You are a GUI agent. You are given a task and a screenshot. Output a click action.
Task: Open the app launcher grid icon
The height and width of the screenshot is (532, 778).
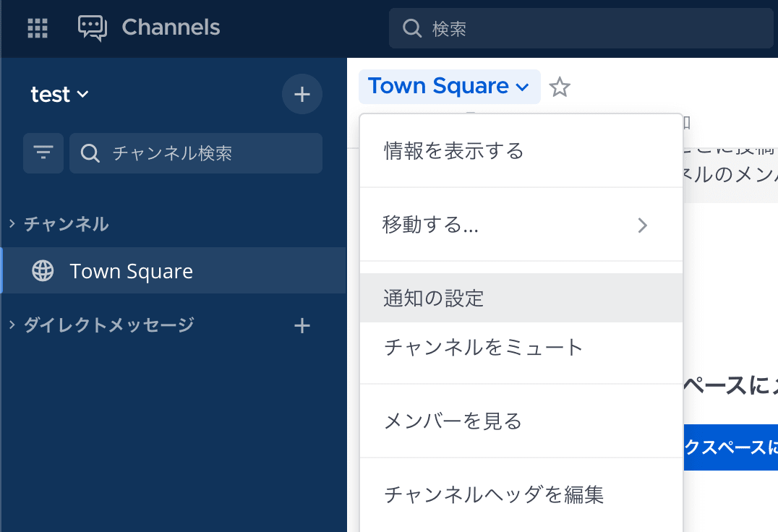point(36,28)
